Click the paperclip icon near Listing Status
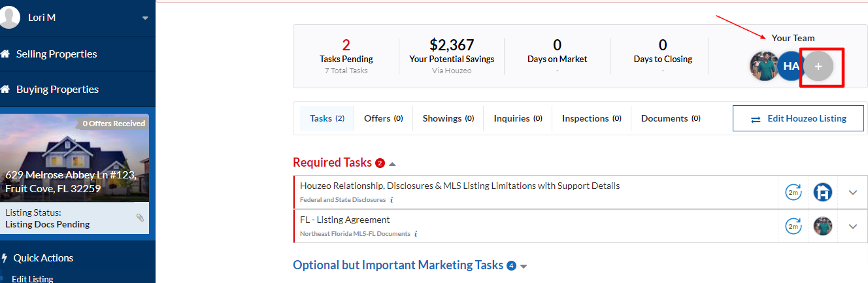Image resolution: width=868 pixels, height=283 pixels. click(x=140, y=218)
